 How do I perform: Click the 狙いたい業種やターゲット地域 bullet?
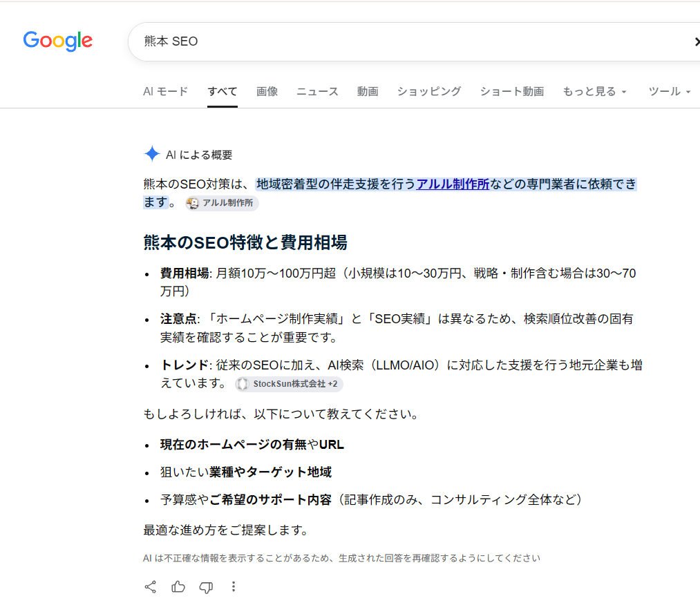coord(246,472)
